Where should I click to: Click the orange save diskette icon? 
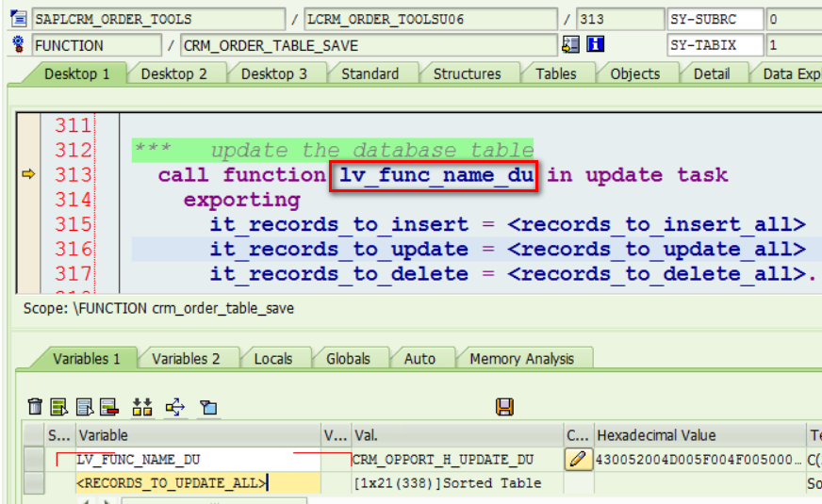[x=504, y=407]
